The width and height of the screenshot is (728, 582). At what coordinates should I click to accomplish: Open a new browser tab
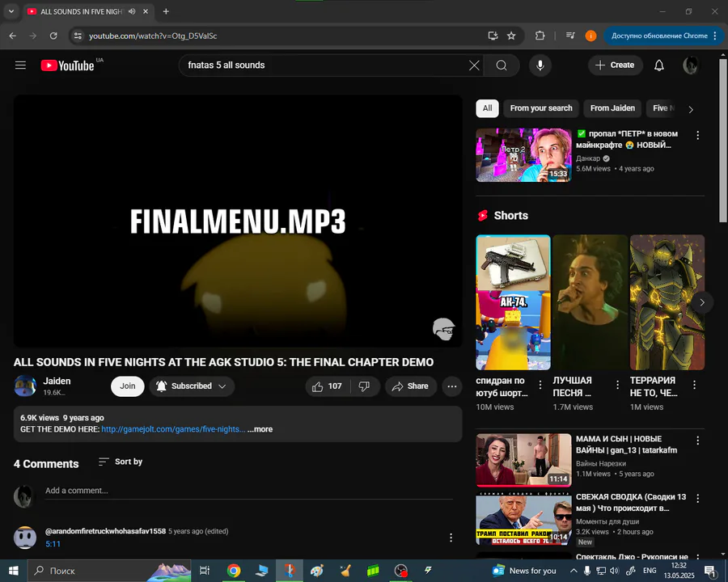[x=166, y=11]
